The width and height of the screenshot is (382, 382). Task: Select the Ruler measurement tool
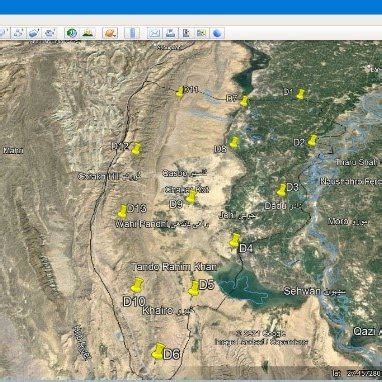[132, 33]
